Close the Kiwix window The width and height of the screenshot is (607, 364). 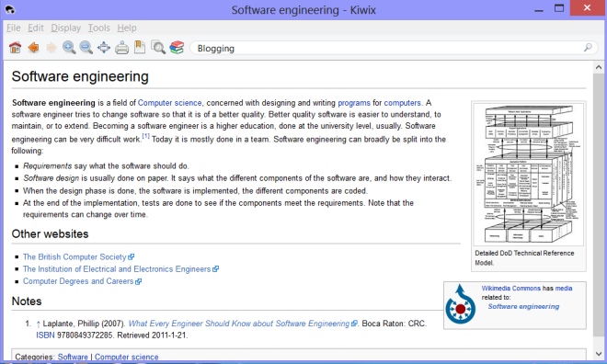(588, 8)
